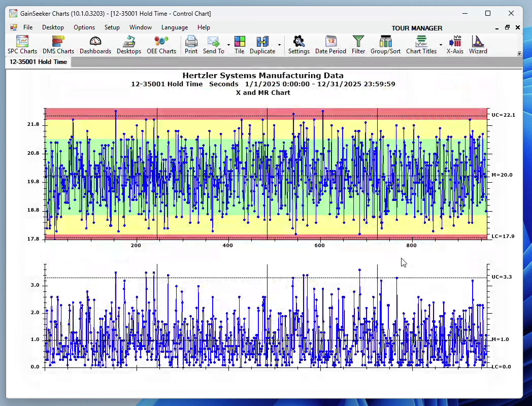Start the chart Wizard
This screenshot has width=532, height=406.
click(x=478, y=45)
